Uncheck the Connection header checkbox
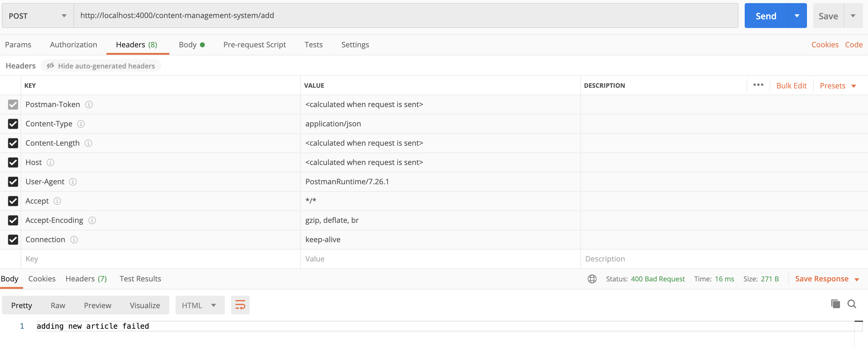Viewport: 868px width, 348px height. (13, 240)
